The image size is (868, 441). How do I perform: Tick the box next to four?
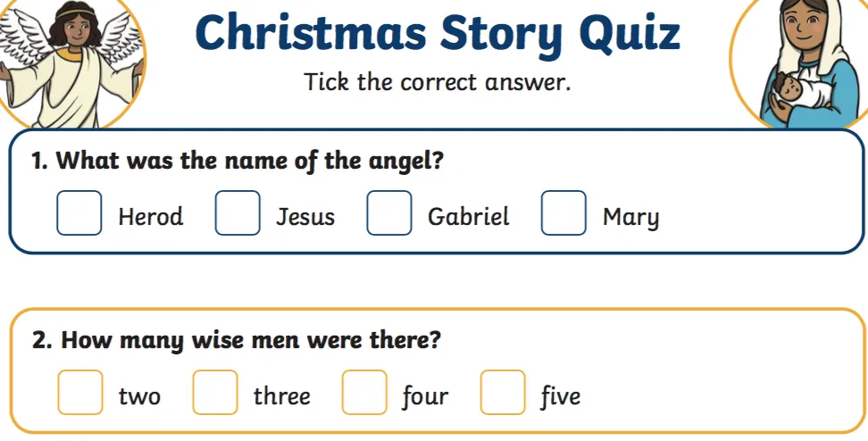[x=364, y=393]
